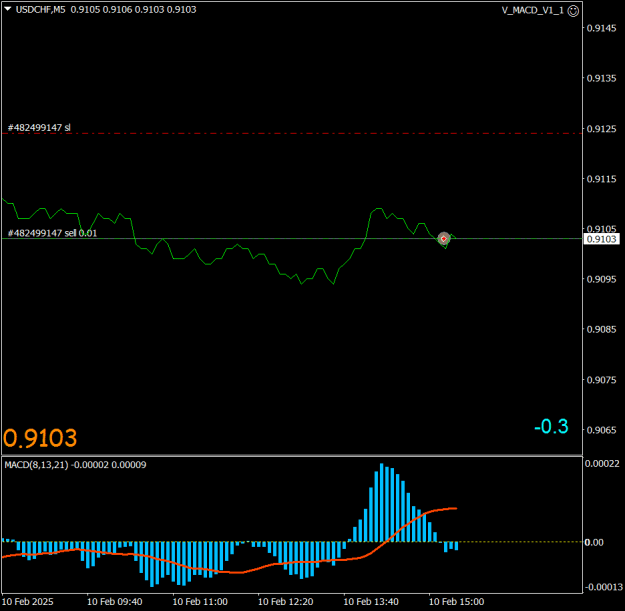Click the 10 Feb 11:00 time label

click(x=200, y=601)
